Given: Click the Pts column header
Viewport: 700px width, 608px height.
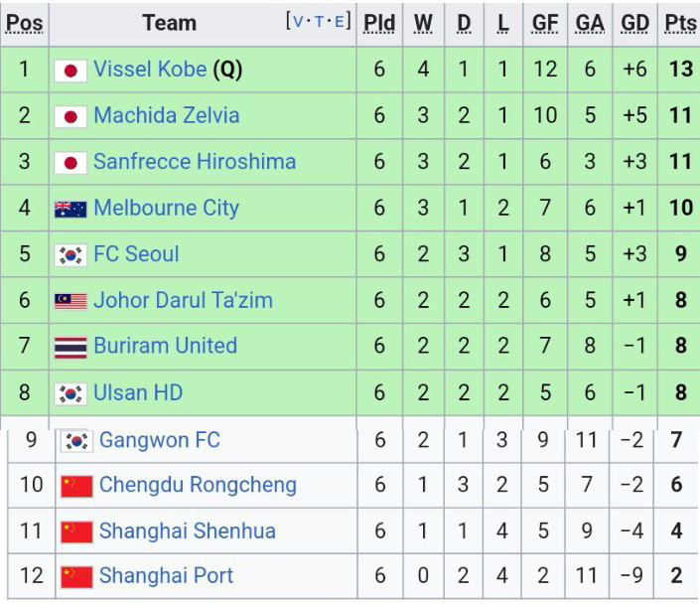Looking at the screenshot, I should pyautogui.click(x=679, y=23).
